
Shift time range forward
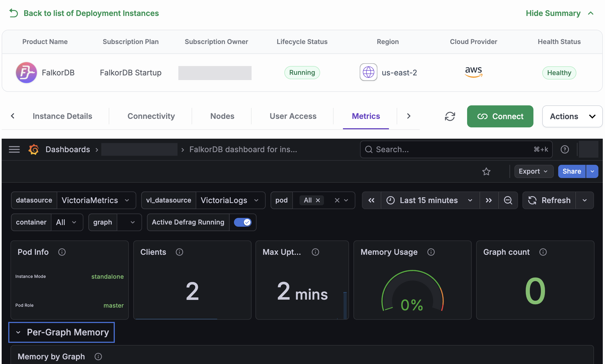click(489, 200)
